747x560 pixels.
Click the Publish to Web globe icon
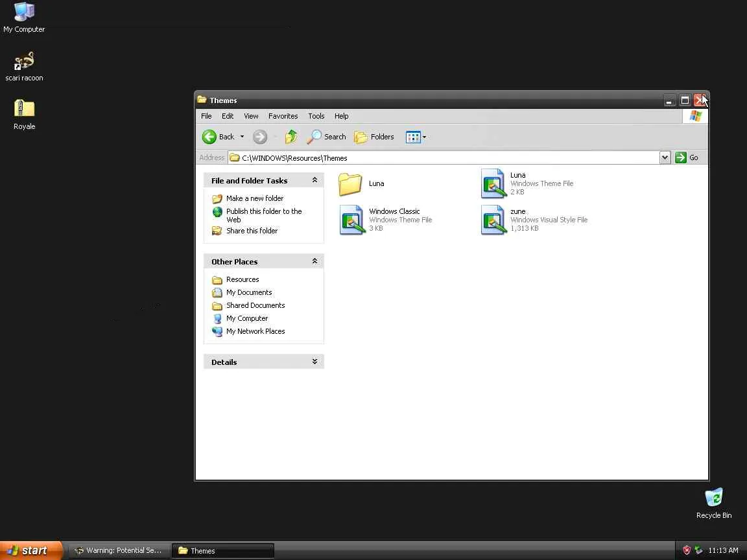click(217, 212)
